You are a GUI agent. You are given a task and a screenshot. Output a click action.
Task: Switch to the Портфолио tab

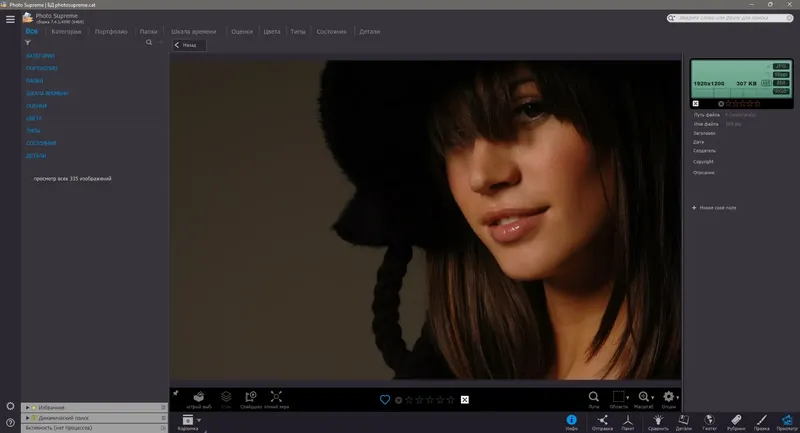[x=111, y=32]
